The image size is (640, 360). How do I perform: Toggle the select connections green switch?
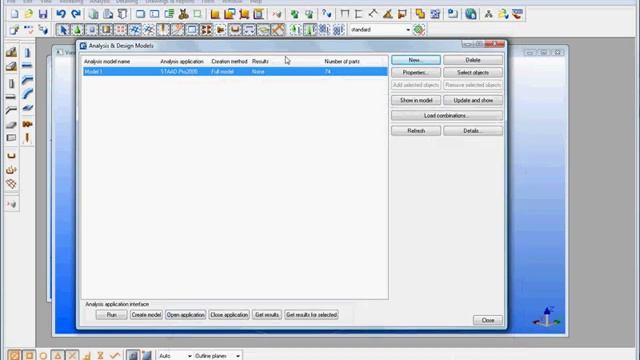(x=77, y=29)
